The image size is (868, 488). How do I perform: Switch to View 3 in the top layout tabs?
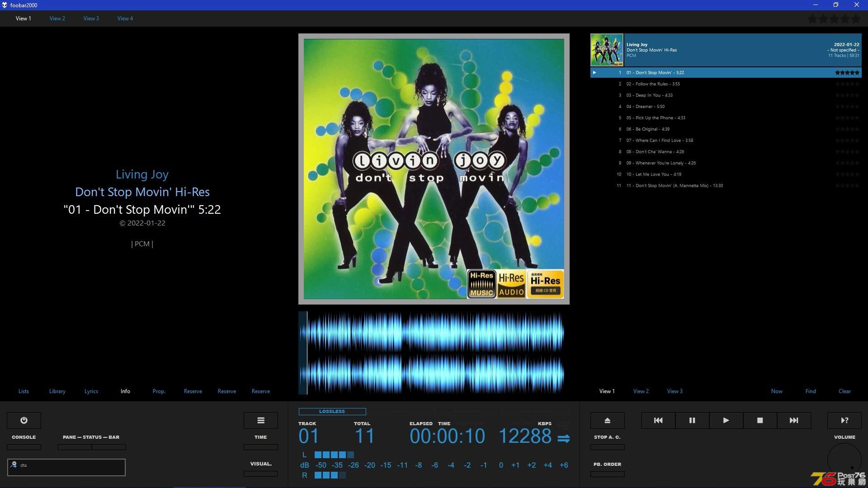coord(91,19)
